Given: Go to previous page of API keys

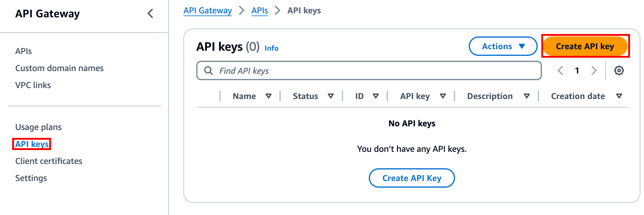Looking at the screenshot, I should coord(560,70).
